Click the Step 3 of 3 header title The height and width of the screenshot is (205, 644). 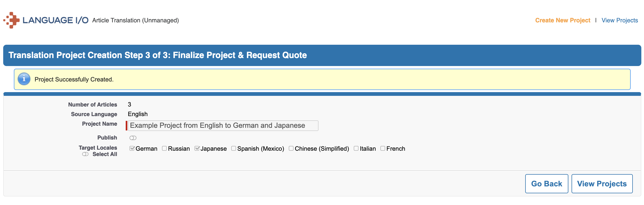point(157,55)
